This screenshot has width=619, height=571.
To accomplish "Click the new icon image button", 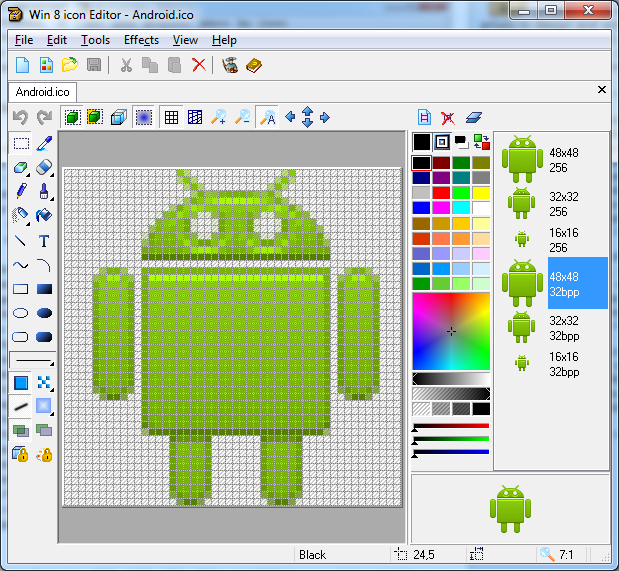I will pyautogui.click(x=46, y=65).
